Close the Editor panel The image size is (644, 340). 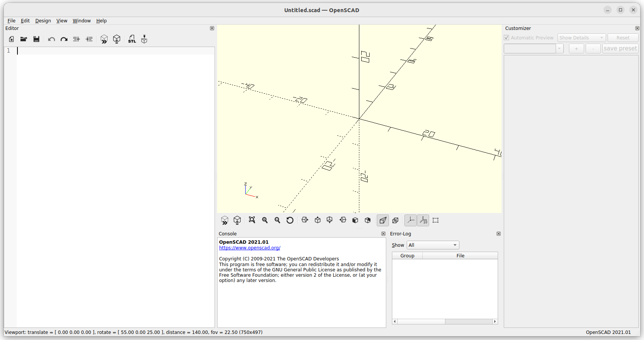pos(212,28)
